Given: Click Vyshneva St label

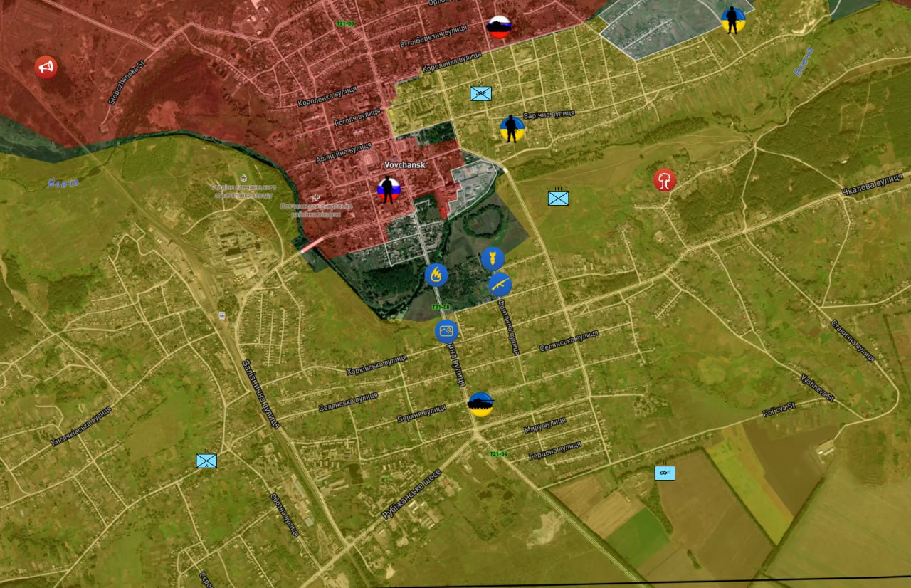Looking at the screenshot, I should [816, 388].
